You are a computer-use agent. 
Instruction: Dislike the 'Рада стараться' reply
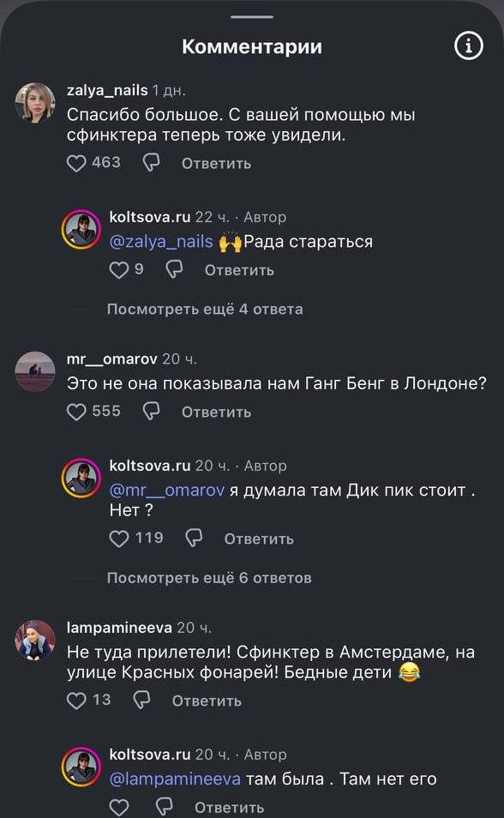[x=174, y=269]
